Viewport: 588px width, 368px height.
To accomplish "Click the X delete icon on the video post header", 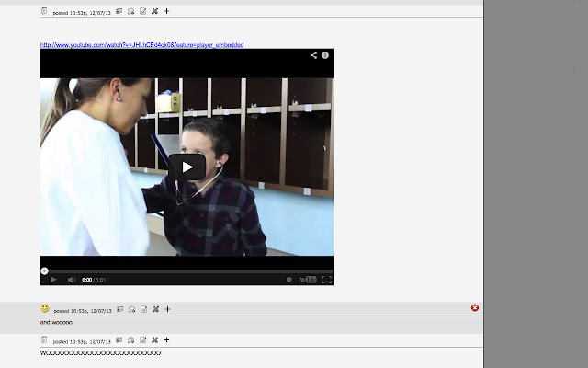I will click(154, 11).
